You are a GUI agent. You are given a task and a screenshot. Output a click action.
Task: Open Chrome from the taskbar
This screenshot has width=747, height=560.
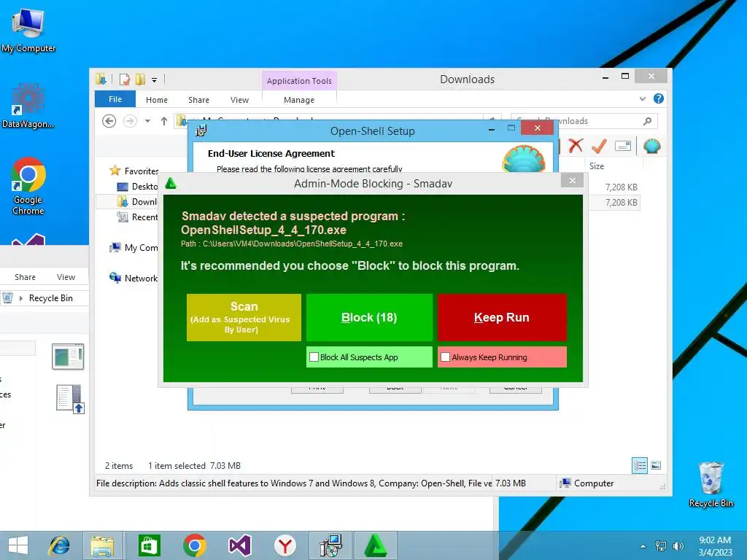(194, 545)
